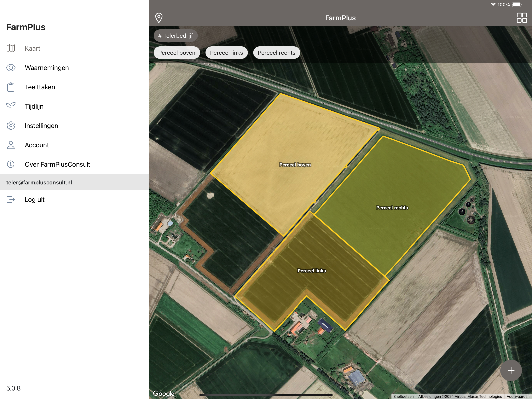Open Instellingen settings menu item
This screenshot has height=399, width=532.
click(74, 125)
